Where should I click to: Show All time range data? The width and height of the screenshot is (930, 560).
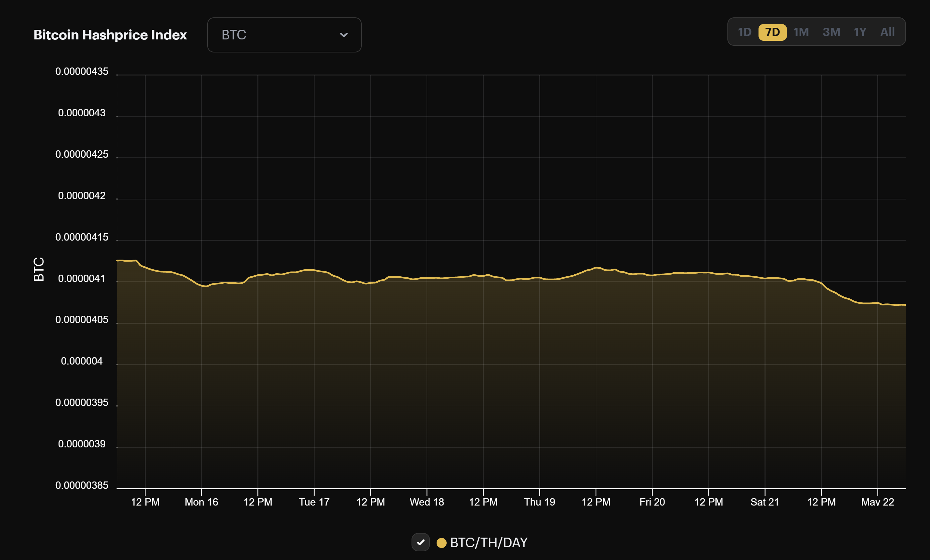point(887,32)
